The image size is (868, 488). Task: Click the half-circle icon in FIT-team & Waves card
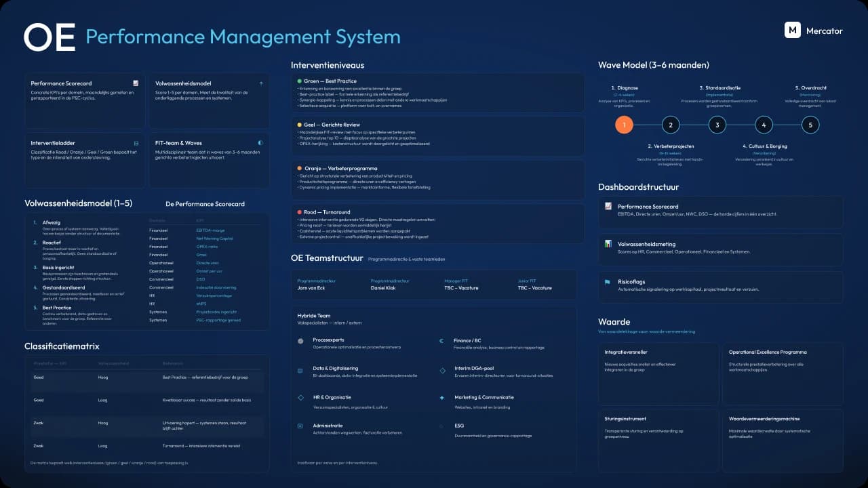(x=261, y=143)
